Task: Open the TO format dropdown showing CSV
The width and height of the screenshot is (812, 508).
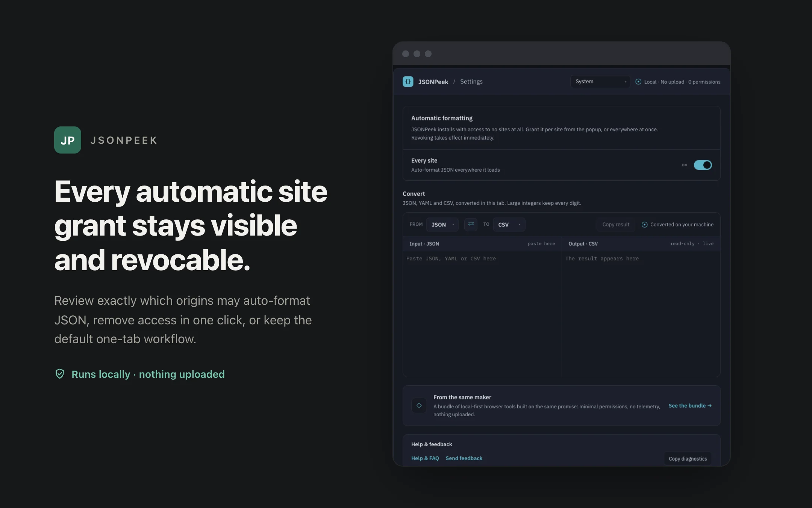Action: click(x=509, y=225)
